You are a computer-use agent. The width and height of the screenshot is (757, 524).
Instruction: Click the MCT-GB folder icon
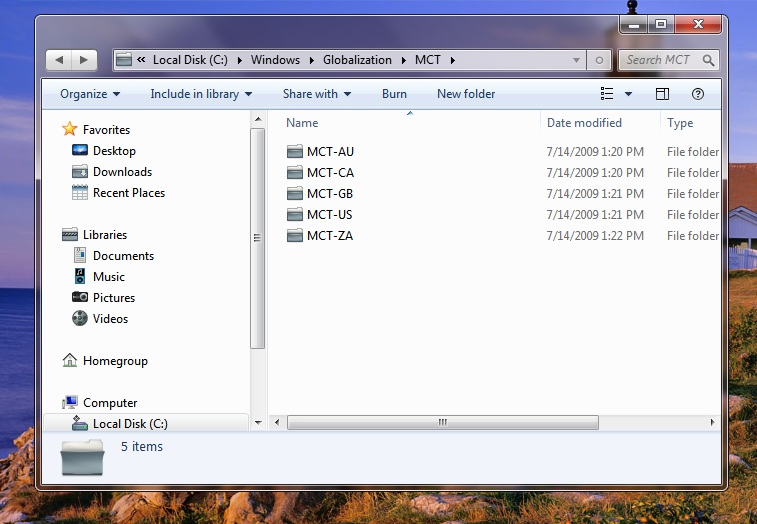[x=294, y=194]
